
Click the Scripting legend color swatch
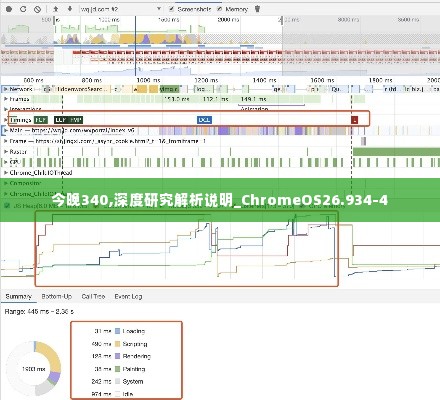pyautogui.click(x=117, y=344)
